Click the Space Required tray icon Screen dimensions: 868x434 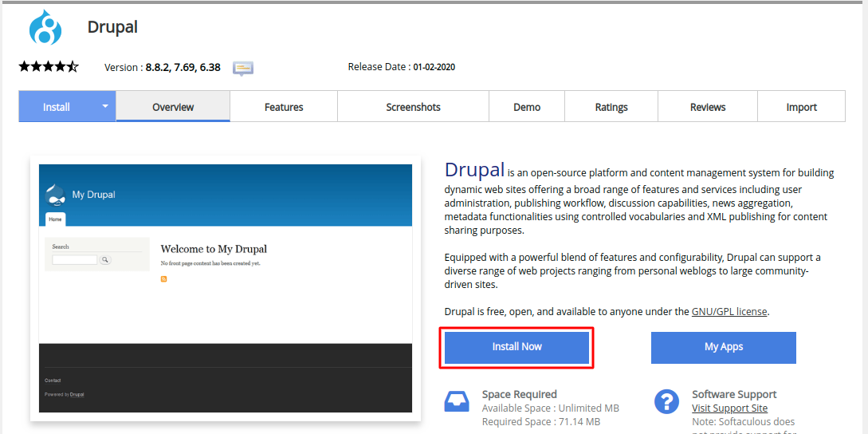457,402
